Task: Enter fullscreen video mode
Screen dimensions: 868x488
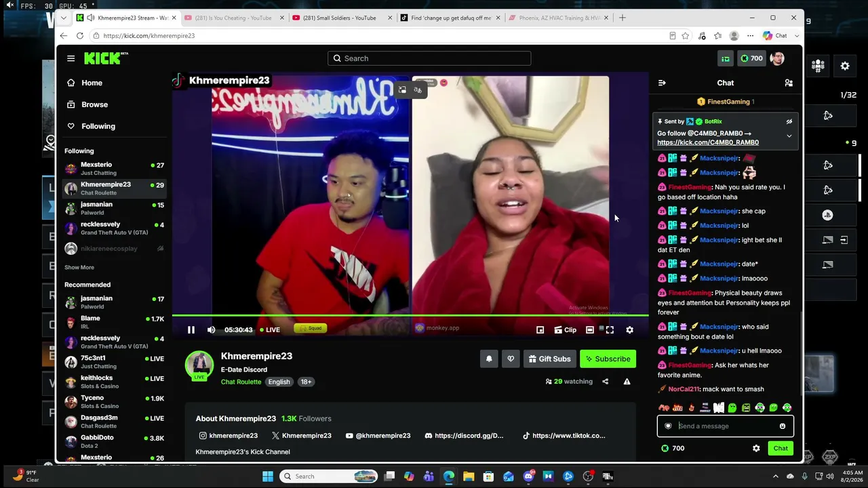Action: tap(610, 330)
